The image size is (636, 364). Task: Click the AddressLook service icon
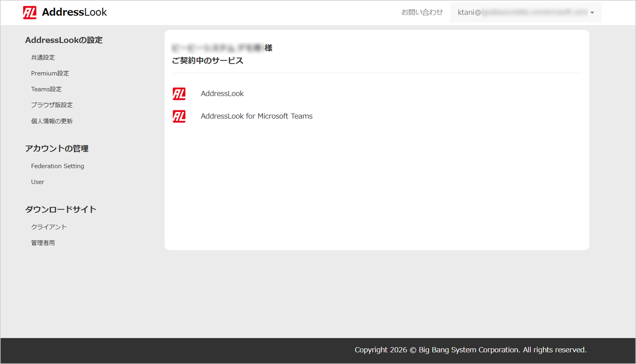[179, 94]
